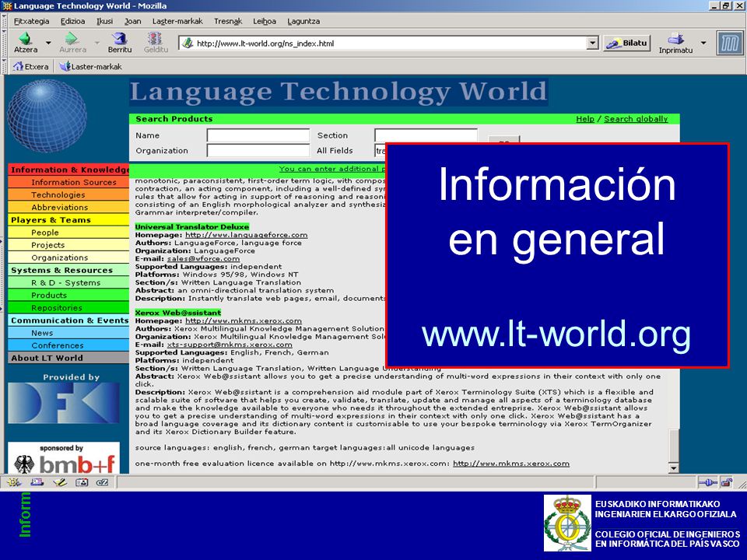Click the Inprimatu printer icon

coord(675,39)
